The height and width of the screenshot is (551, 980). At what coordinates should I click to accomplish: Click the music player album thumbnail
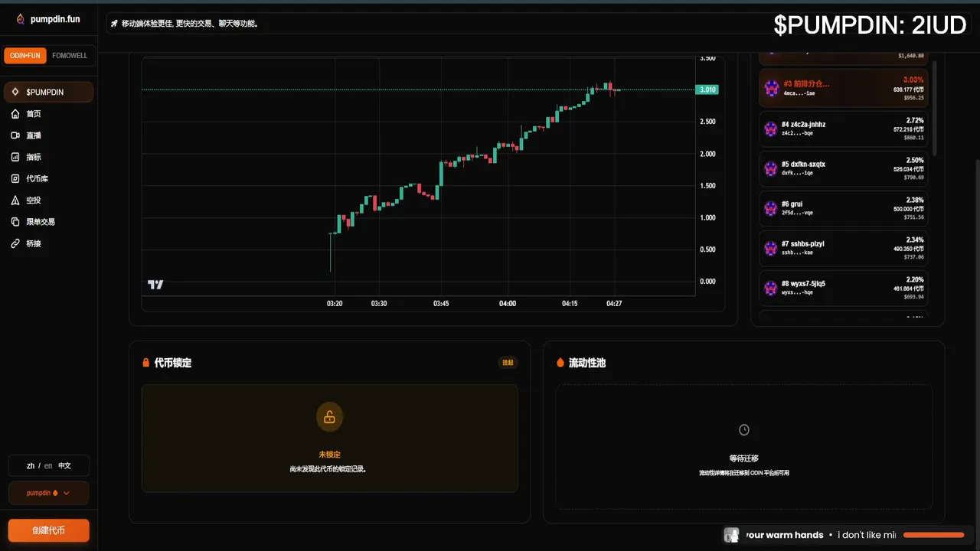(732, 535)
